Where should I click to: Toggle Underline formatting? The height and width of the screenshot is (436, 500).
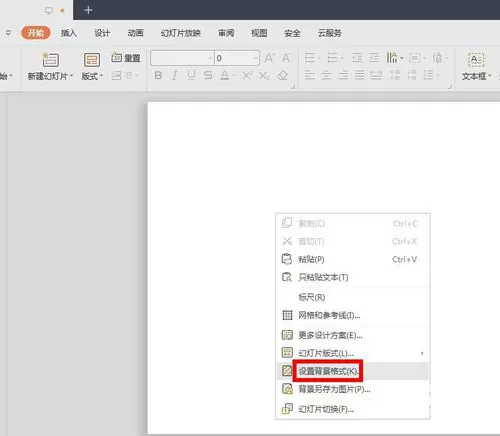(x=191, y=76)
